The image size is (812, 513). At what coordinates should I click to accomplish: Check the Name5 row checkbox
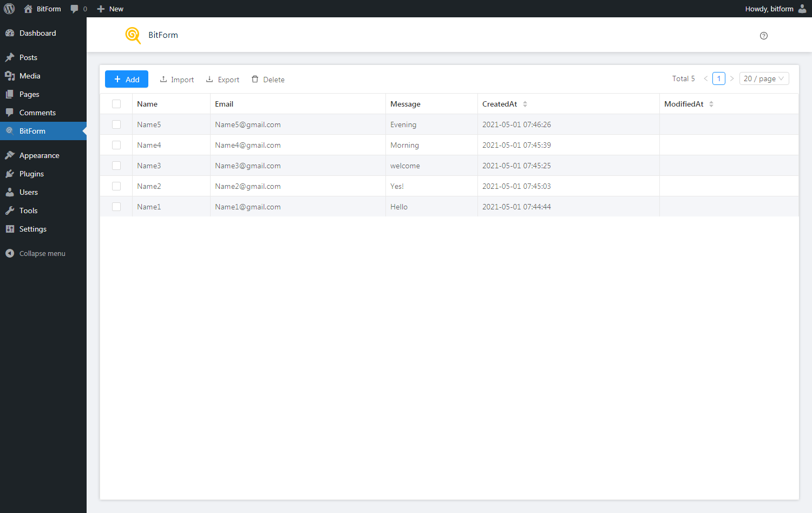[x=116, y=124]
